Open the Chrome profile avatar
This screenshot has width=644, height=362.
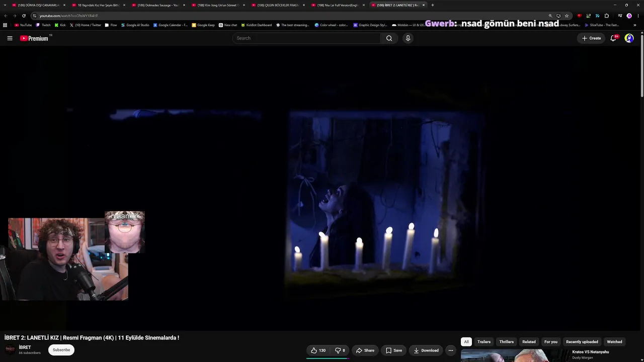click(629, 16)
